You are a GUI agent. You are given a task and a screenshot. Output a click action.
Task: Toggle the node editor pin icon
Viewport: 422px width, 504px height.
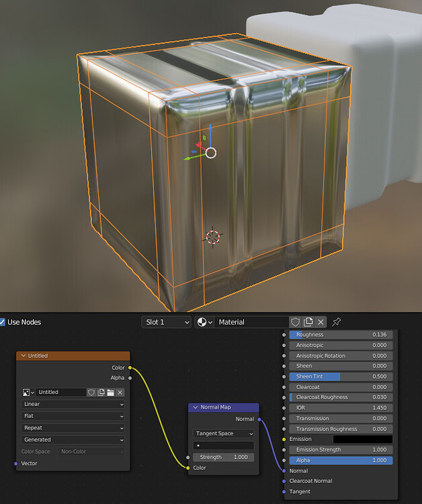click(336, 322)
